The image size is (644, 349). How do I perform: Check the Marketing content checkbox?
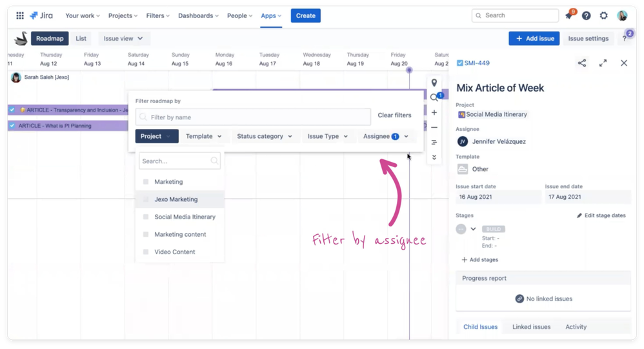(145, 234)
